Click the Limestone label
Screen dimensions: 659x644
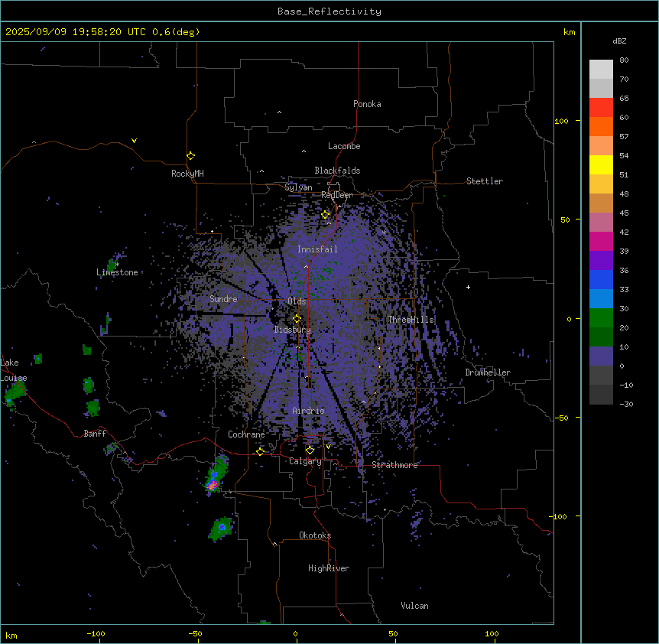tap(117, 272)
